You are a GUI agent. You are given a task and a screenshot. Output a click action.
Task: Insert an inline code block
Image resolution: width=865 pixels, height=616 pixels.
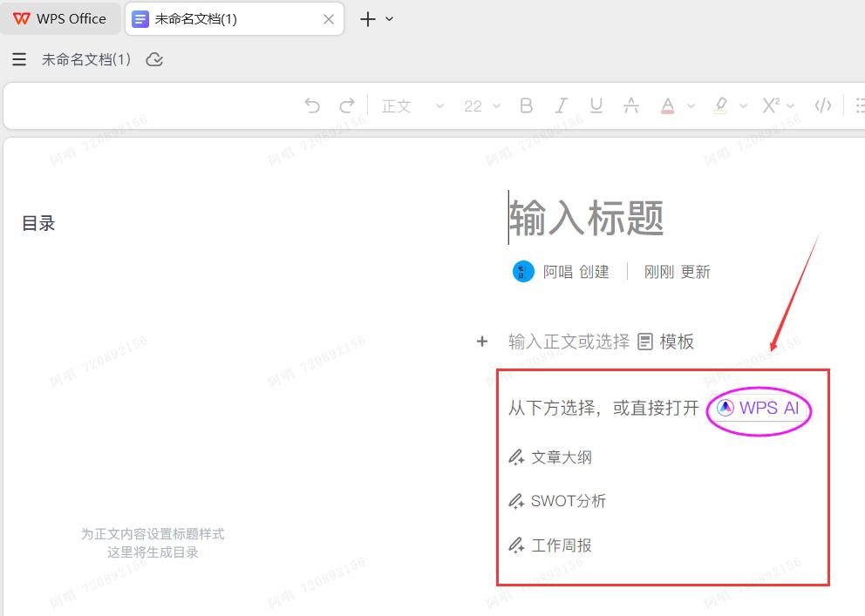[x=822, y=105]
